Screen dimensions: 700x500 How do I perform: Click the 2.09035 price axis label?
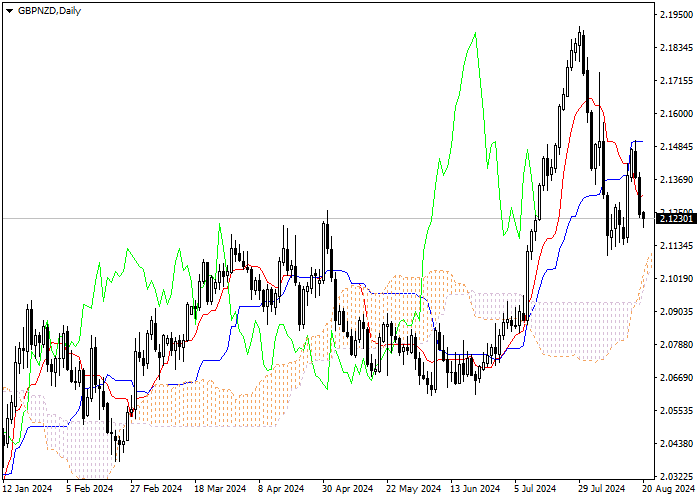pos(676,312)
